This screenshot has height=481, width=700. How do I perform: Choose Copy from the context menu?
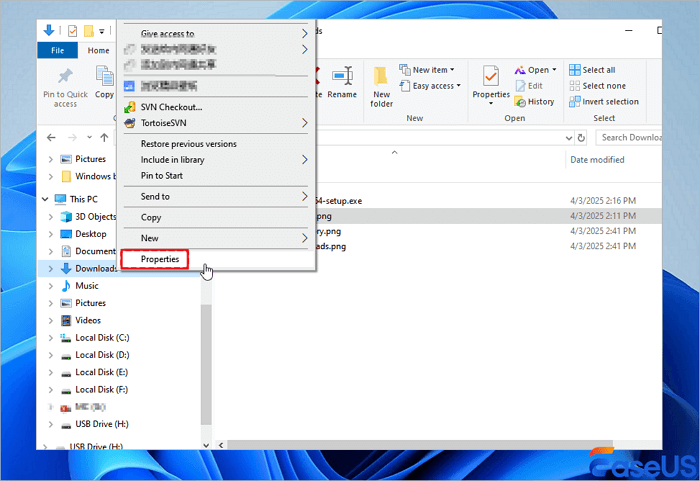(x=216, y=217)
